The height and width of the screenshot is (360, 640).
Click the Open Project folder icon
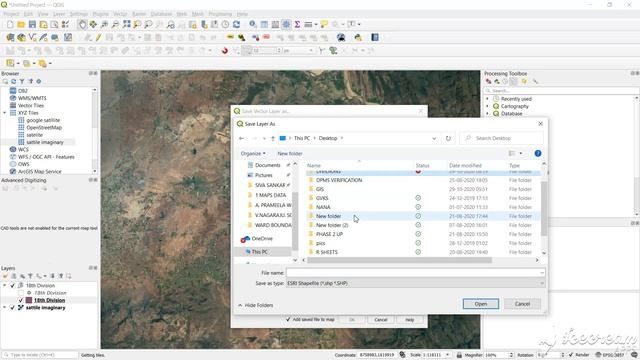[x=21, y=24]
